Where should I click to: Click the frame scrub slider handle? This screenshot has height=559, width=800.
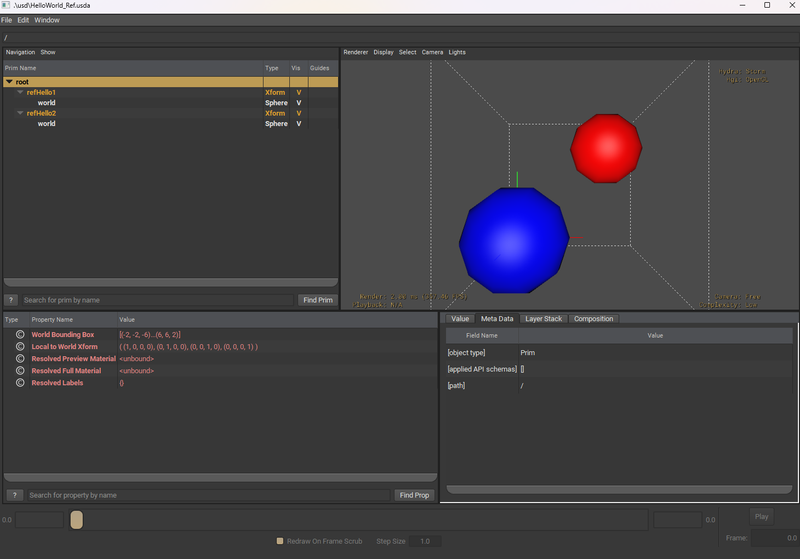[x=77, y=520]
